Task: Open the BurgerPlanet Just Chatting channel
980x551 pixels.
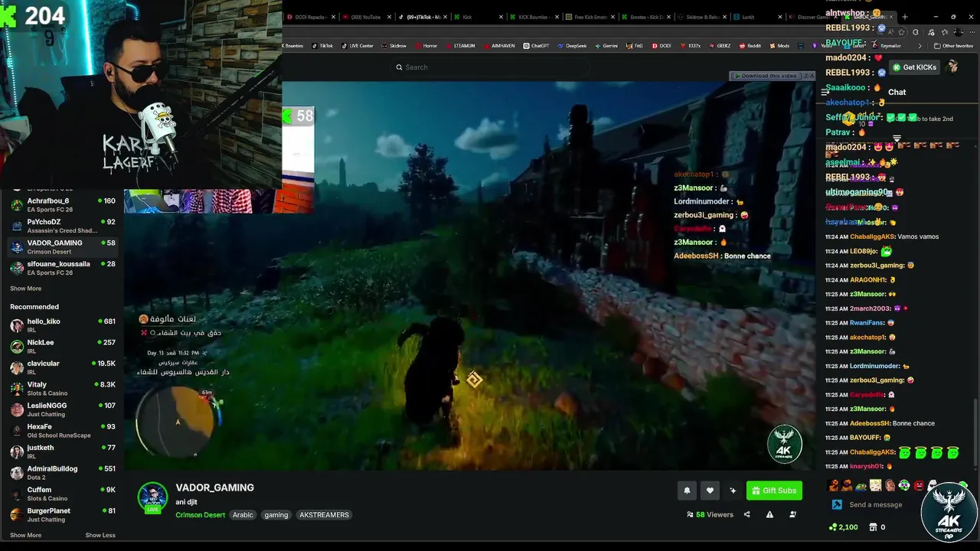Action: click(x=61, y=514)
